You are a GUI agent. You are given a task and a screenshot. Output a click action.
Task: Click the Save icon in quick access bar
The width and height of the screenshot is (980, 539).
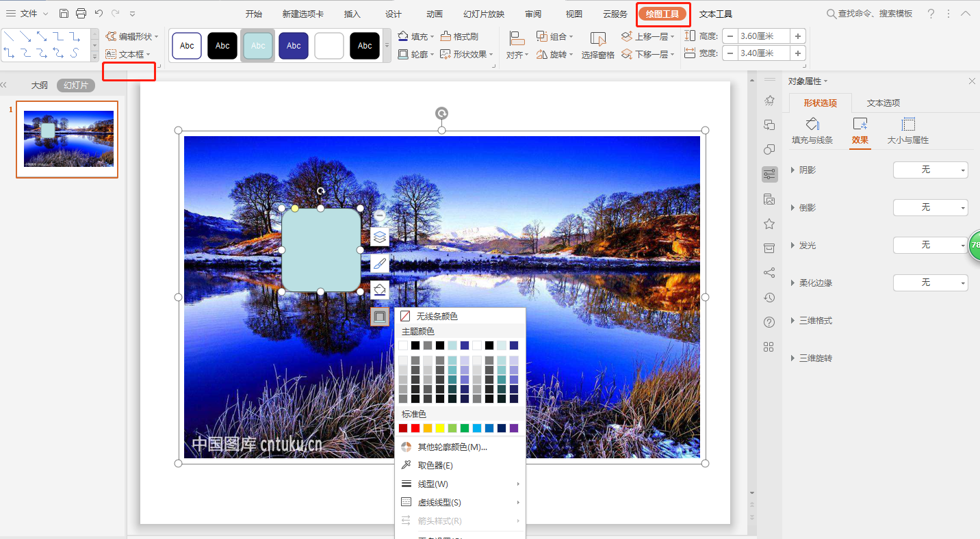[64, 14]
